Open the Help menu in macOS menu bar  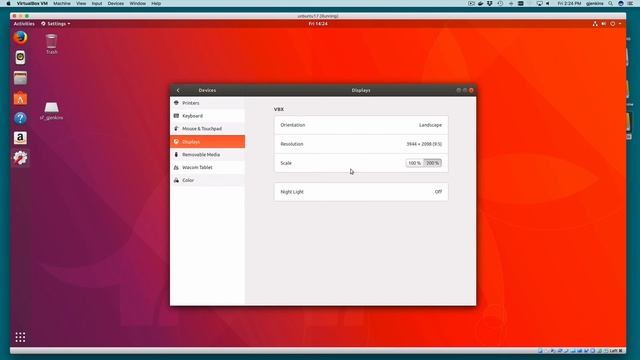[156, 3]
